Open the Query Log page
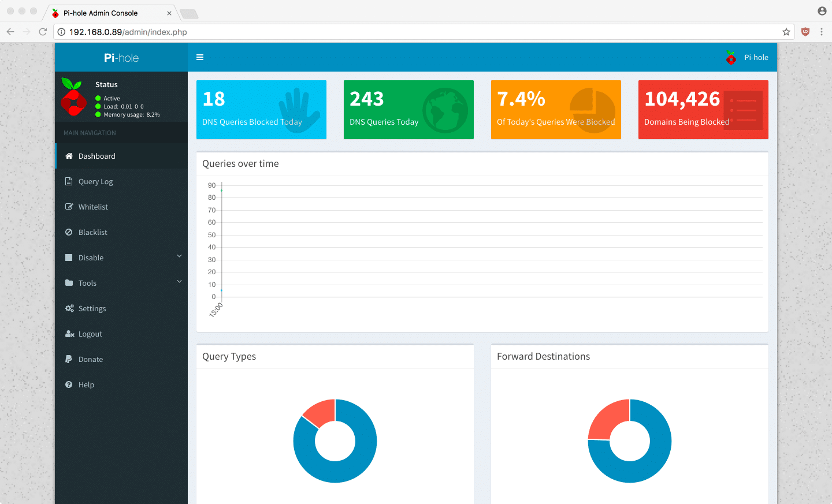The width and height of the screenshot is (832, 504). coord(121,181)
